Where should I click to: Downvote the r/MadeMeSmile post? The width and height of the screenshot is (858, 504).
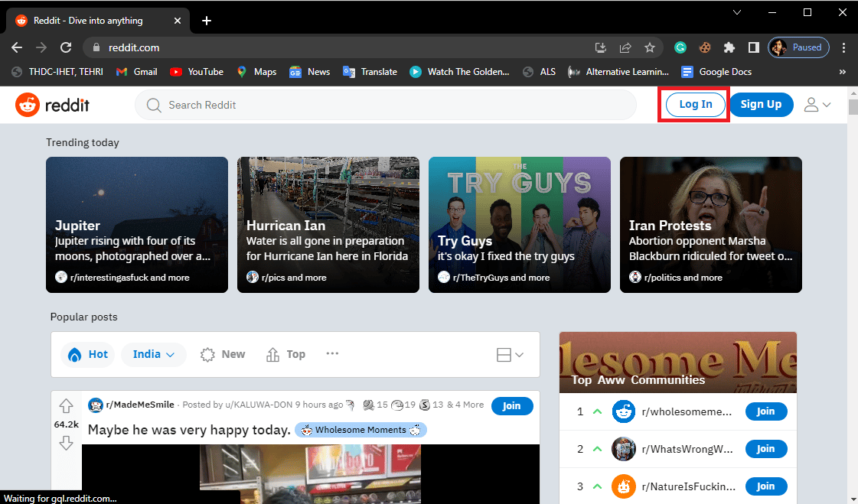(66, 443)
